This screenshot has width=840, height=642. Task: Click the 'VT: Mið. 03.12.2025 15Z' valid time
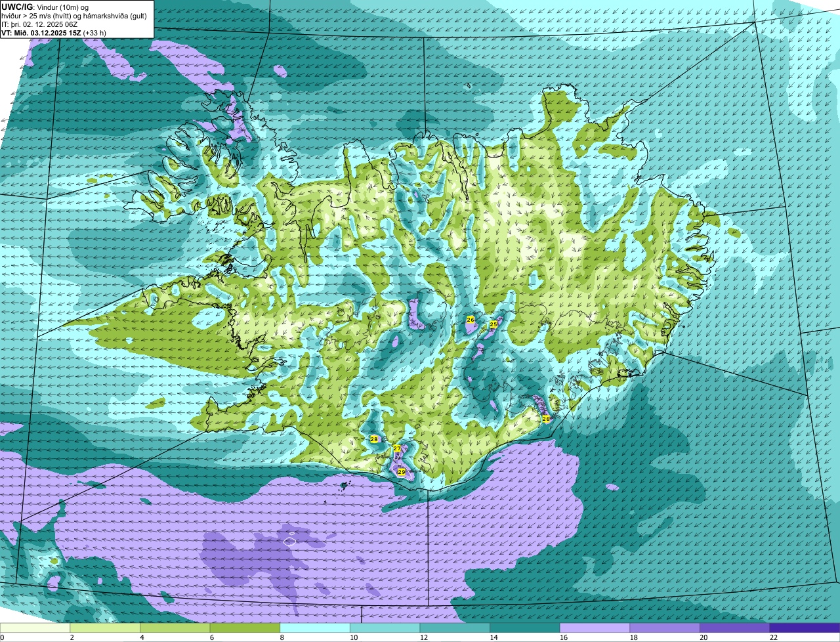click(x=41, y=32)
